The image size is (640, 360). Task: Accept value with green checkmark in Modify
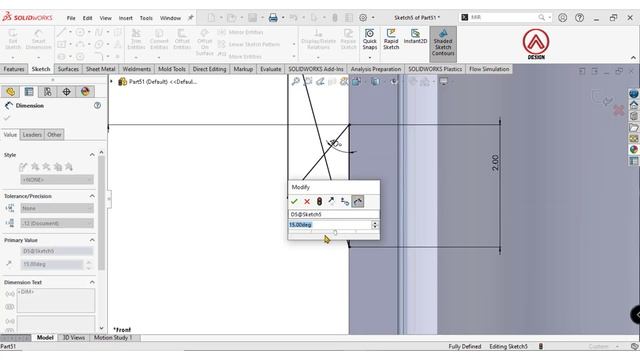point(294,201)
